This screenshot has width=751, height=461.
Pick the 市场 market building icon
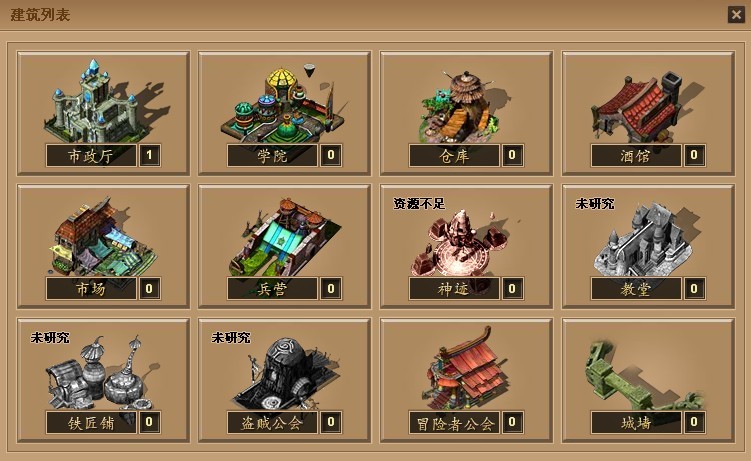click(x=103, y=237)
